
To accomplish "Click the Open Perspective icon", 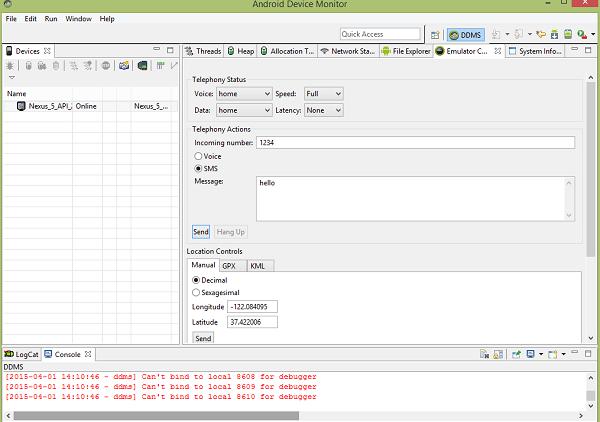I will coord(435,35).
